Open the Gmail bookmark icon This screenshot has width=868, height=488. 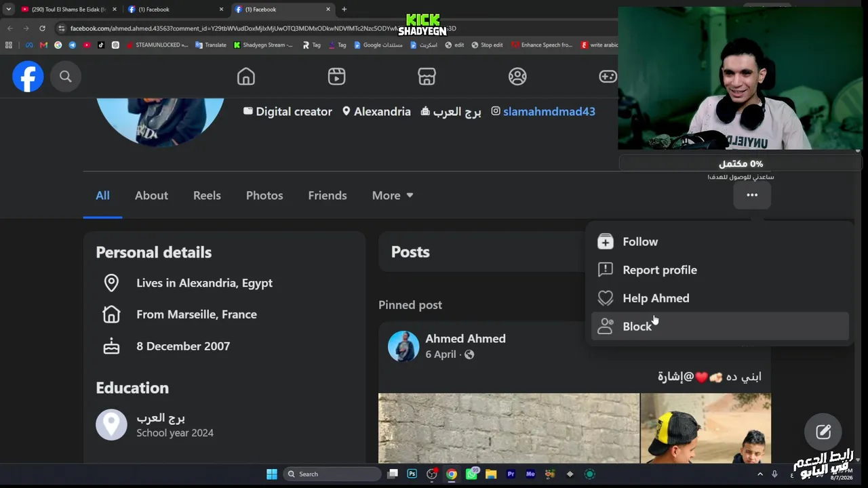click(x=43, y=45)
